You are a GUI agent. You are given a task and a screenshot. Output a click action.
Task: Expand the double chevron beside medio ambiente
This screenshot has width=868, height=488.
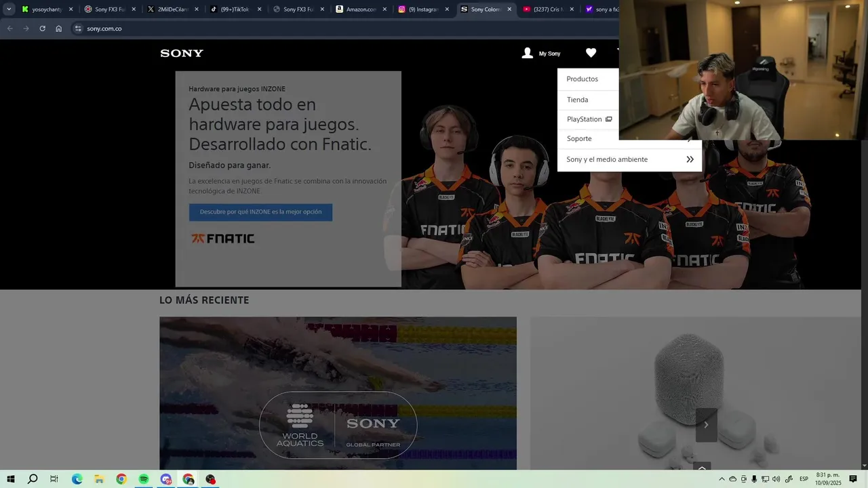[690, 159]
